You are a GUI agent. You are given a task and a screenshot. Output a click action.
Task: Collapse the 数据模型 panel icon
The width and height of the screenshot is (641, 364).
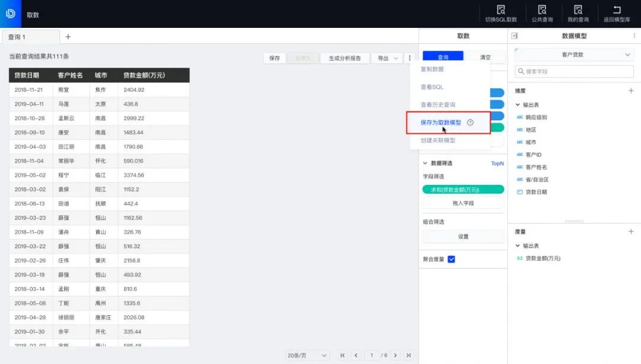point(515,36)
